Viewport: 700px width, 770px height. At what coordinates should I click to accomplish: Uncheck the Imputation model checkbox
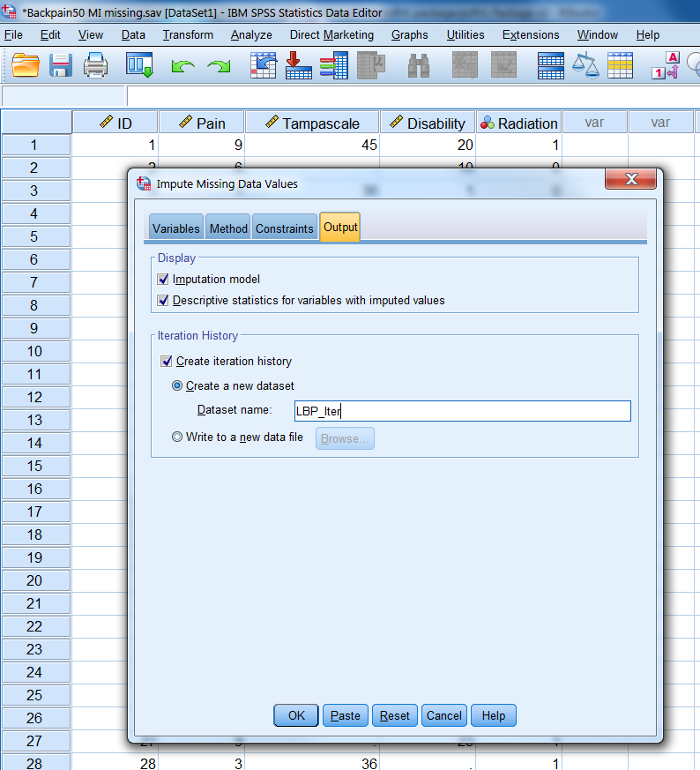(163, 279)
